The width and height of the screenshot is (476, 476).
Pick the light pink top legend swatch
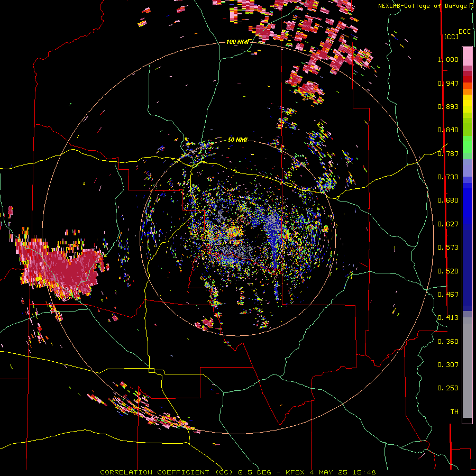(x=467, y=56)
